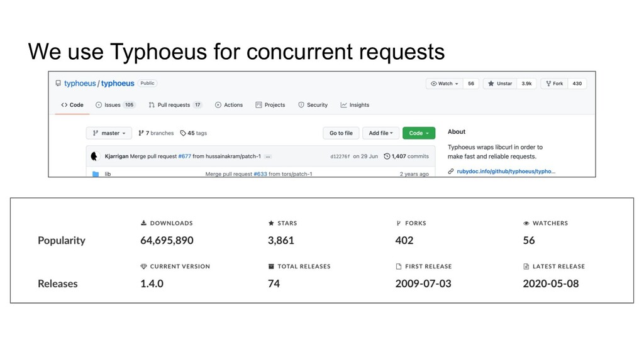Click the Releases row label

coord(57,283)
